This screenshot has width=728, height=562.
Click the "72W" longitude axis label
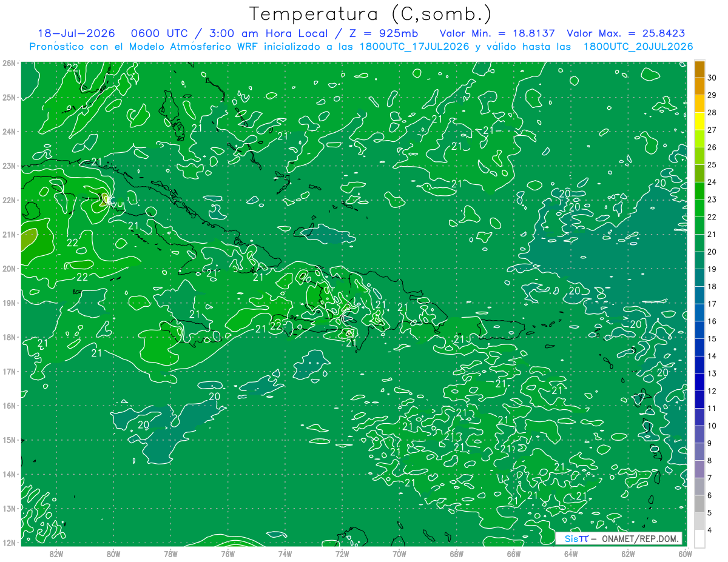[x=342, y=554]
